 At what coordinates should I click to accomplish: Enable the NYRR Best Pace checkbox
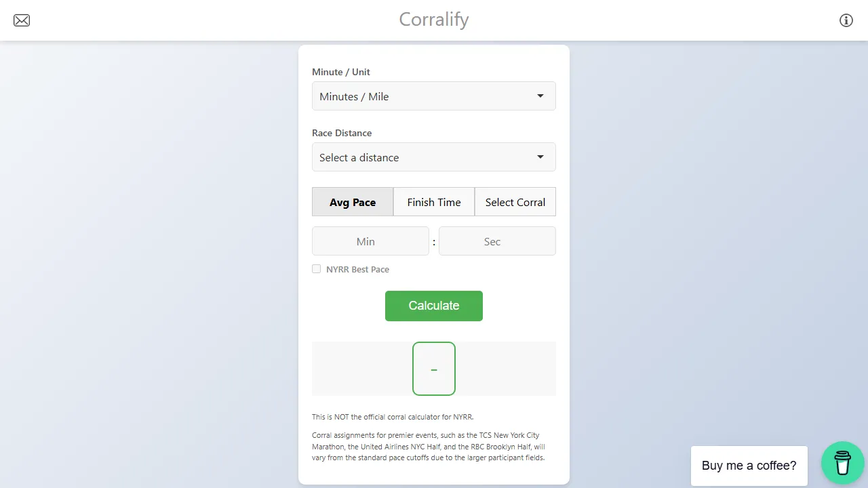(x=316, y=268)
